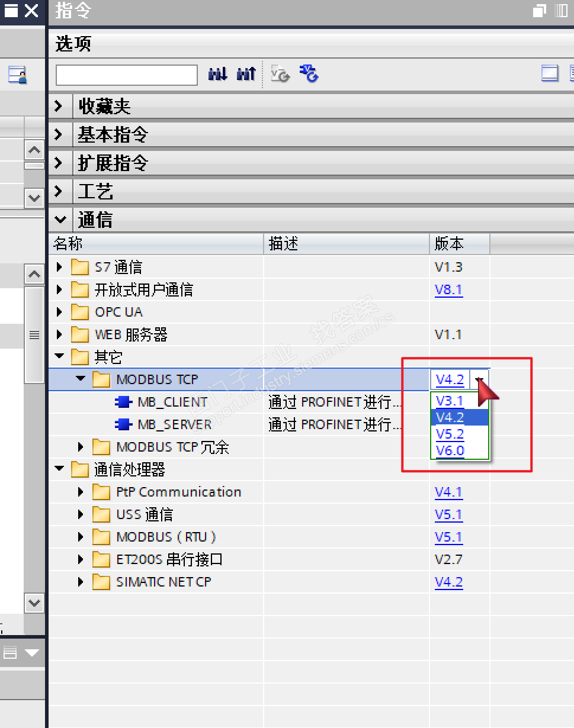Expand the S7 通信 folder
Viewport: 574px width, 728px height.
click(59, 267)
